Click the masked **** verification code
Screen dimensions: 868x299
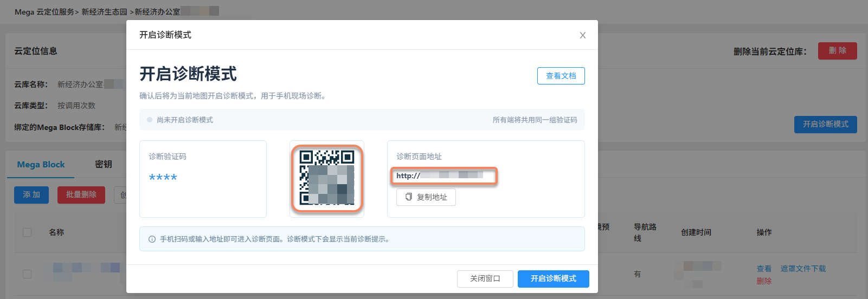(163, 177)
